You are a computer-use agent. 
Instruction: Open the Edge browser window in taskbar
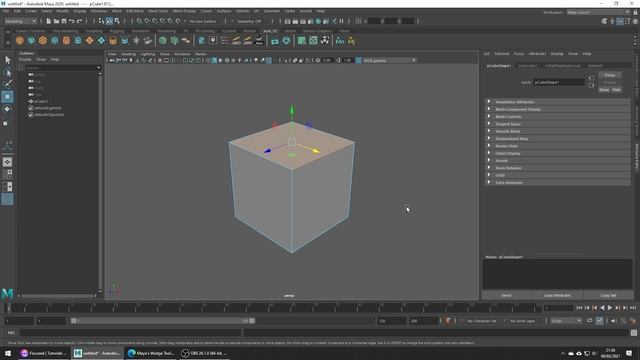(151, 353)
